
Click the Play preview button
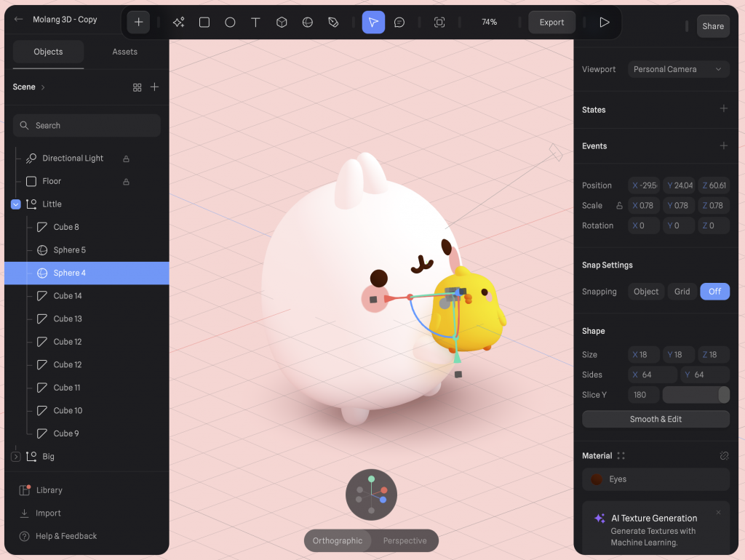click(x=605, y=23)
